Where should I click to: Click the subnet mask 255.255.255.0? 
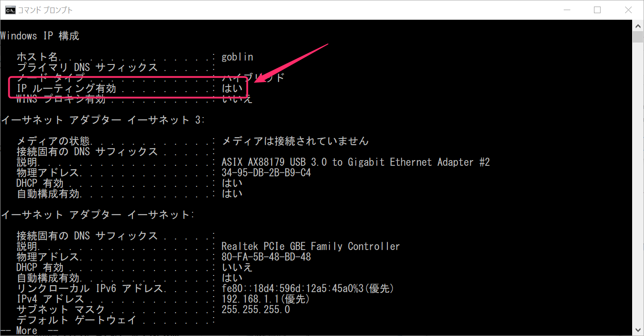[x=256, y=310]
